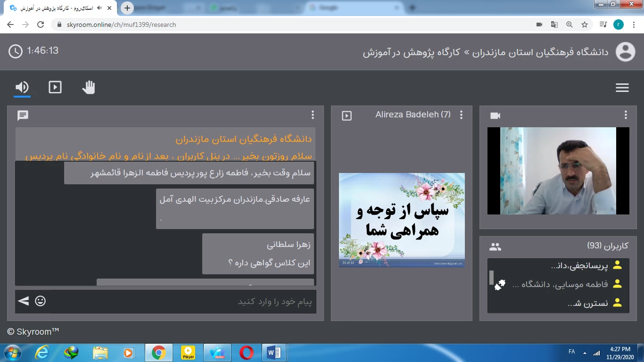Open chat panel three-dot options menu

[x=313, y=115]
